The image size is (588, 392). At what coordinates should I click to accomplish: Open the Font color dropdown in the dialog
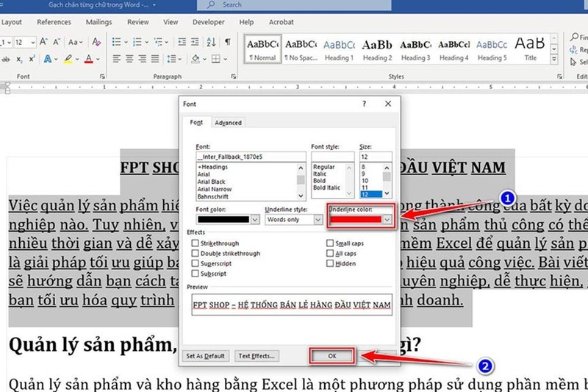tap(255, 219)
